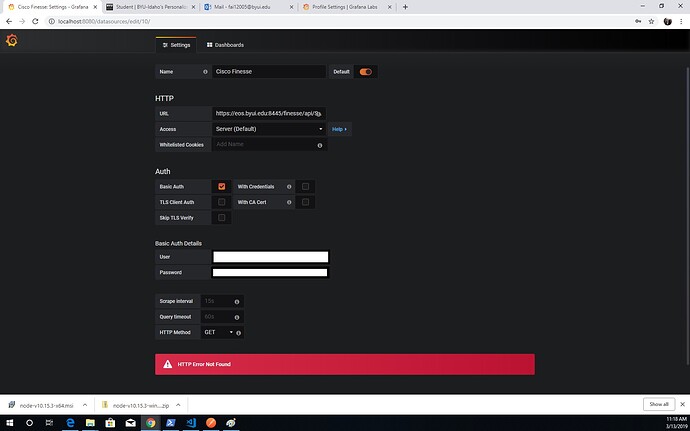Click the Query timeout info icon
Screen dimensions: 690x431
(x=237, y=317)
